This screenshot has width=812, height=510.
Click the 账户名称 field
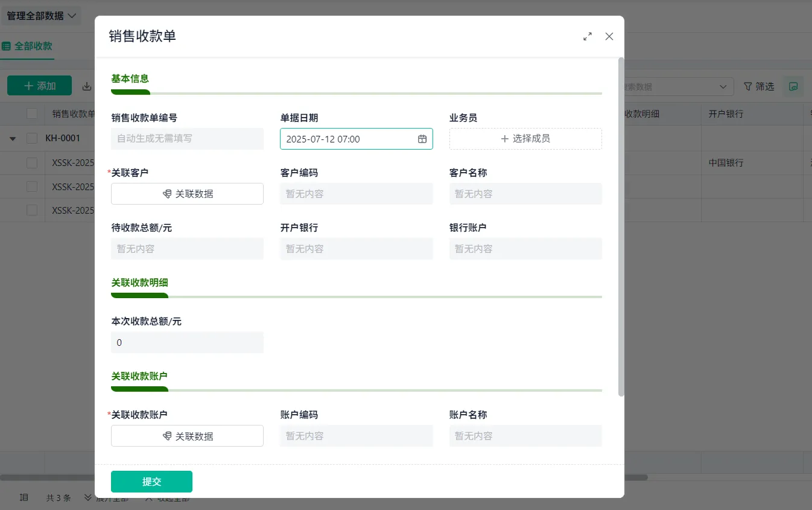point(525,436)
